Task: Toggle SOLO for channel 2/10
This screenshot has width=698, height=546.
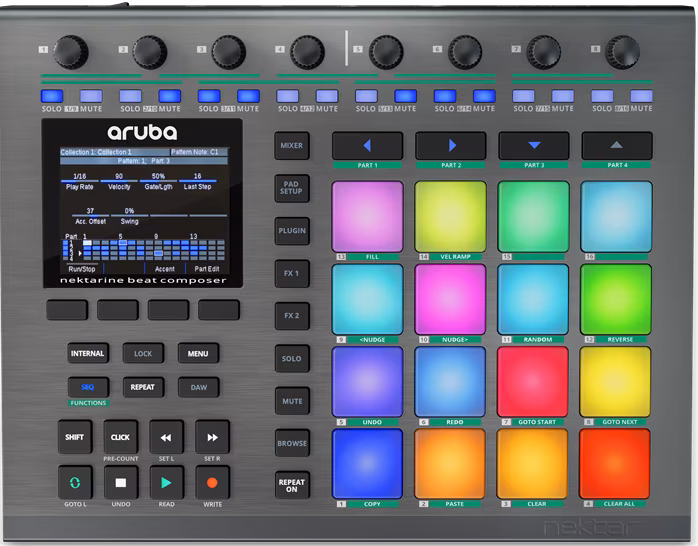Action: tap(130, 96)
